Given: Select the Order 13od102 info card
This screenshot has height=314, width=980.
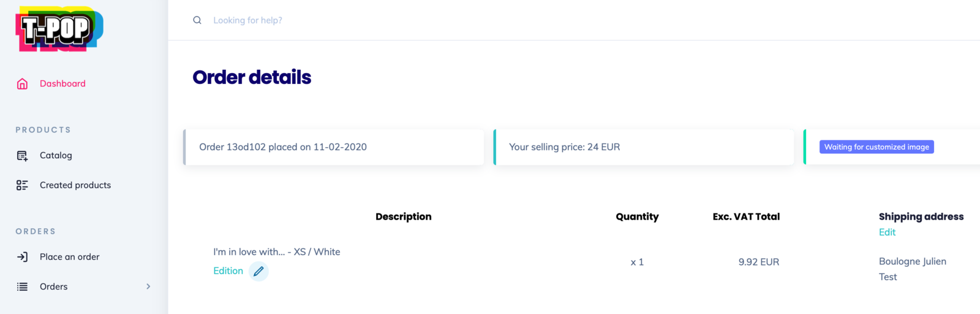Looking at the screenshot, I should point(334,147).
